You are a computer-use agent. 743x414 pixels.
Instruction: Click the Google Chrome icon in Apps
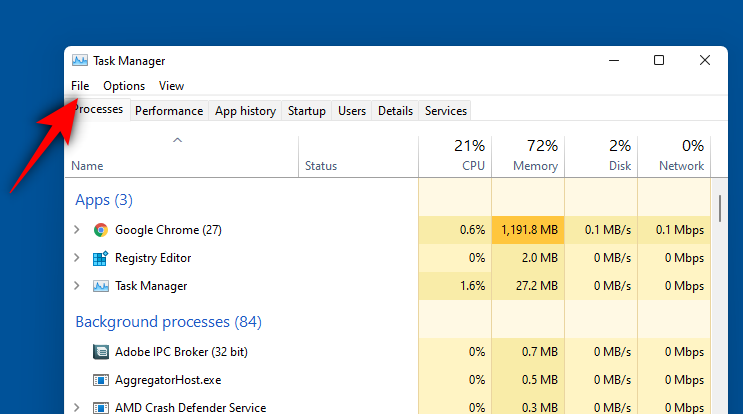tap(100, 230)
